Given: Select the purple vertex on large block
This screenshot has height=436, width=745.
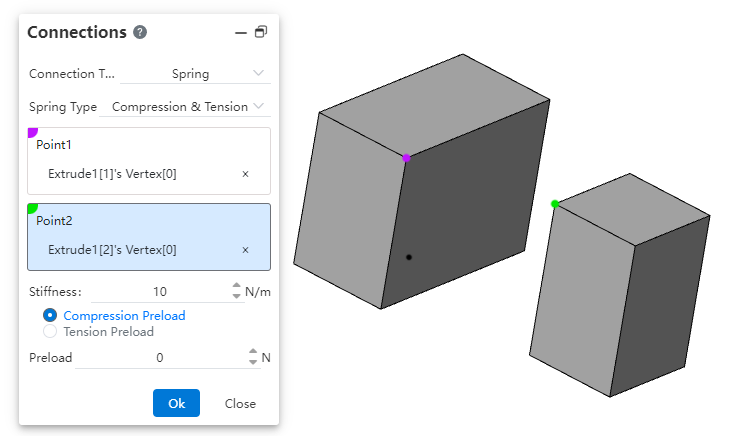Looking at the screenshot, I should click(x=406, y=158).
